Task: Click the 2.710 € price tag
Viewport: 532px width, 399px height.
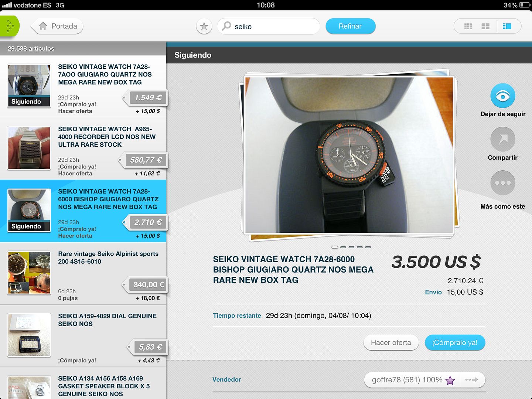Action: [146, 222]
